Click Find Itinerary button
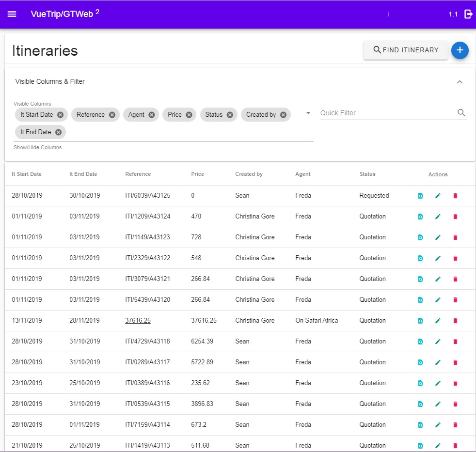The image size is (476, 452). coord(405,50)
